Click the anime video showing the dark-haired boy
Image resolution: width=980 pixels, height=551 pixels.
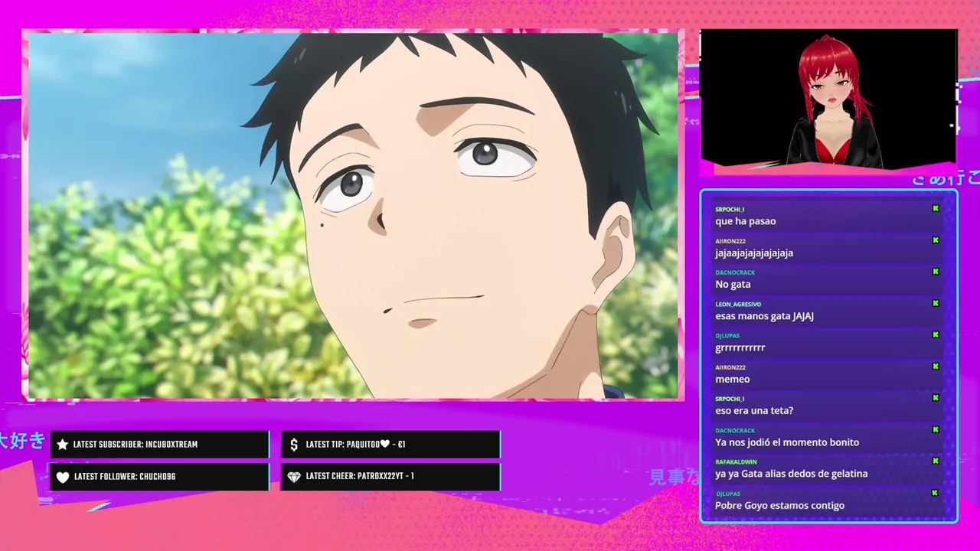tap(352, 215)
